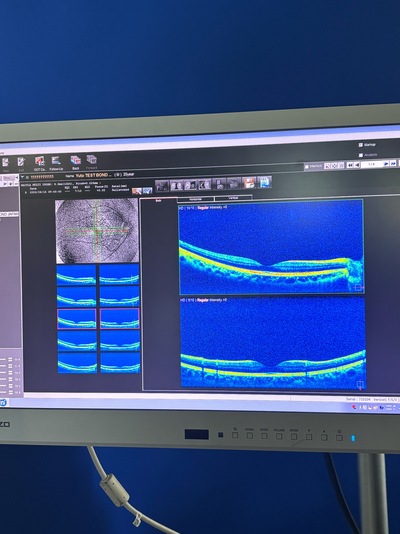Click the orange floppy-disk save icon
Image resolution: width=400 pixels, height=534 pixels.
point(249,183)
